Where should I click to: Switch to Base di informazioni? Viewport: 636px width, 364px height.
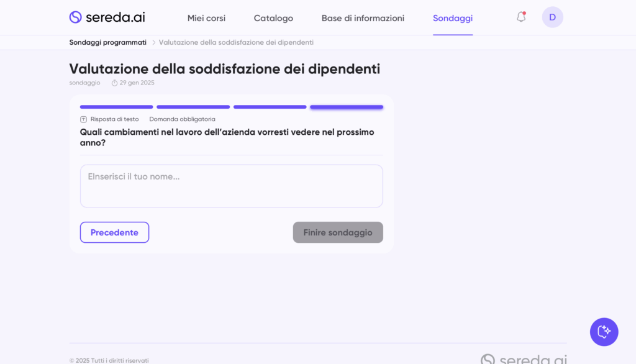pyautogui.click(x=363, y=18)
